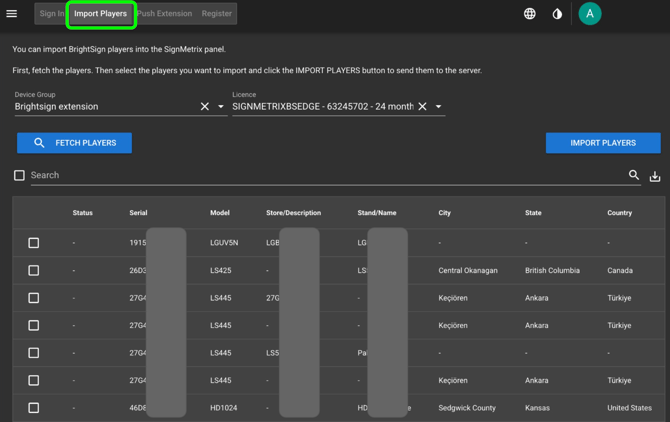Click the 'Canada' country cell

point(620,270)
